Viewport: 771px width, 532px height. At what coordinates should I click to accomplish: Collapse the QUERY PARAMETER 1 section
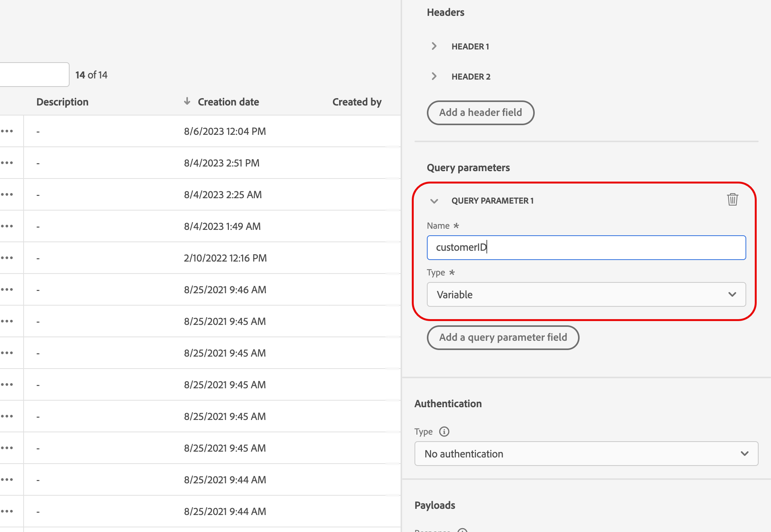(x=434, y=201)
